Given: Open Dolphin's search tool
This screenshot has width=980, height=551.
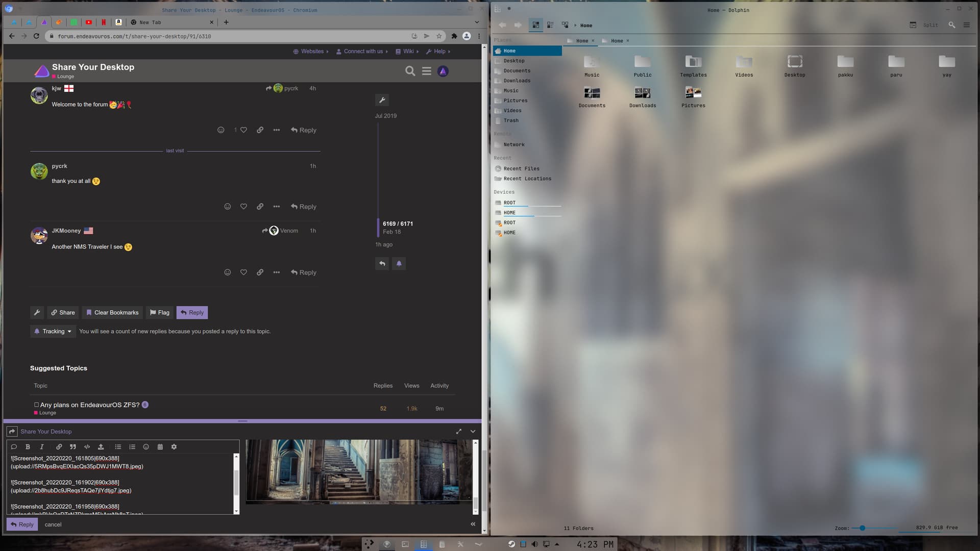Looking at the screenshot, I should point(951,24).
